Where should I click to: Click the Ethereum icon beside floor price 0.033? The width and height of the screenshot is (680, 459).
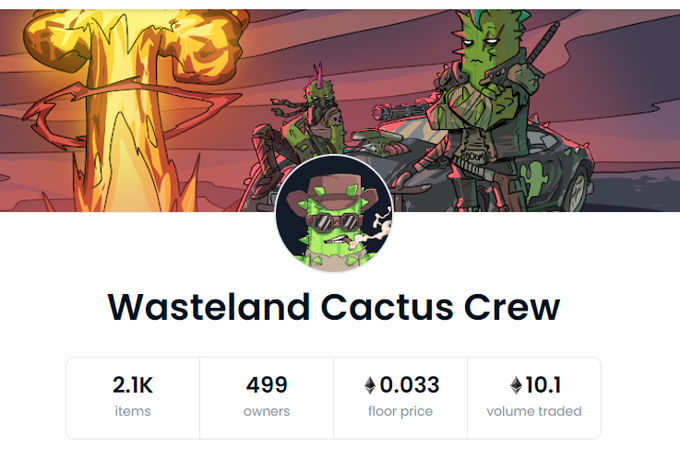coord(370,385)
